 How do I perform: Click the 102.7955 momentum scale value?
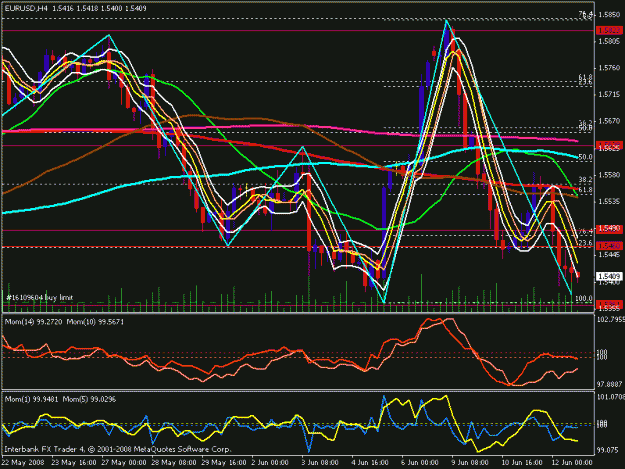click(x=610, y=320)
